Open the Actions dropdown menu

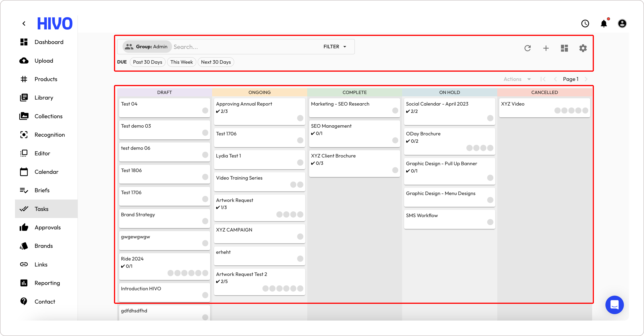517,79
